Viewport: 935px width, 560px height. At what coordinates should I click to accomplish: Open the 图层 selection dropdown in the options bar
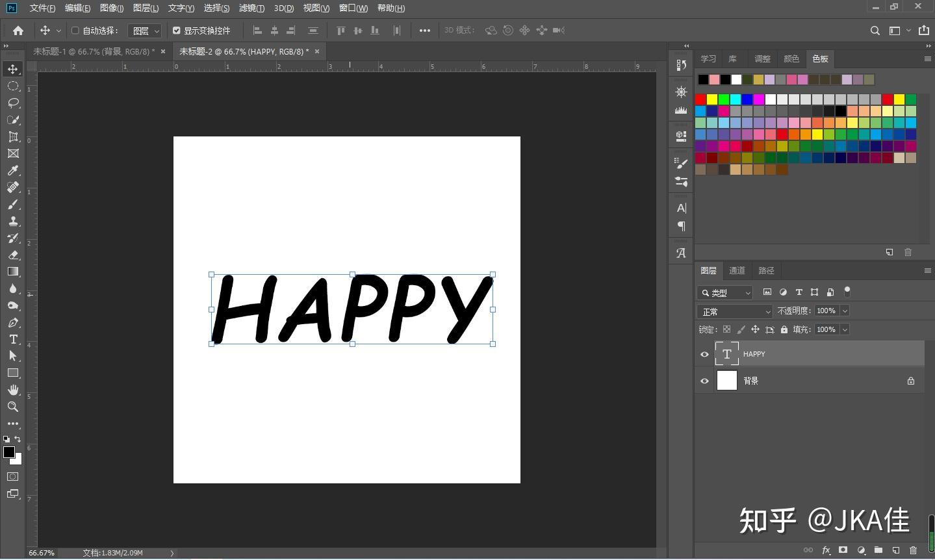144,30
